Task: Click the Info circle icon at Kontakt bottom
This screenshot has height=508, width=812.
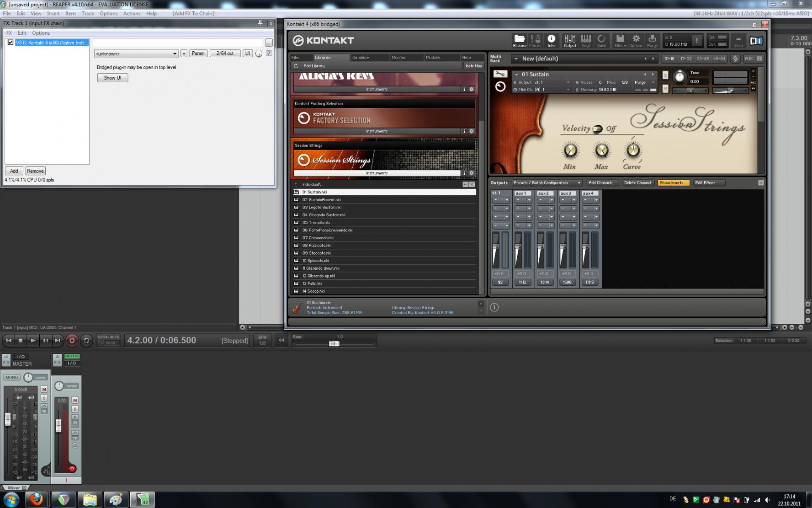Action: pos(494,307)
